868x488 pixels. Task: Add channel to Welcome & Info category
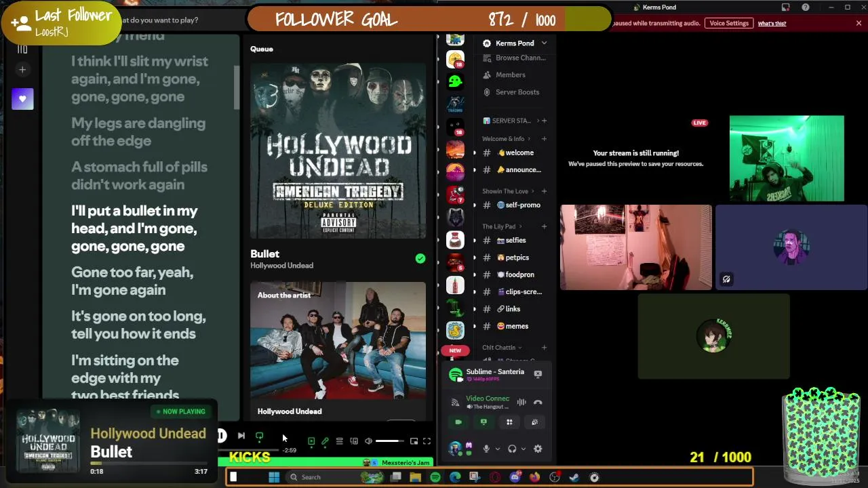544,139
